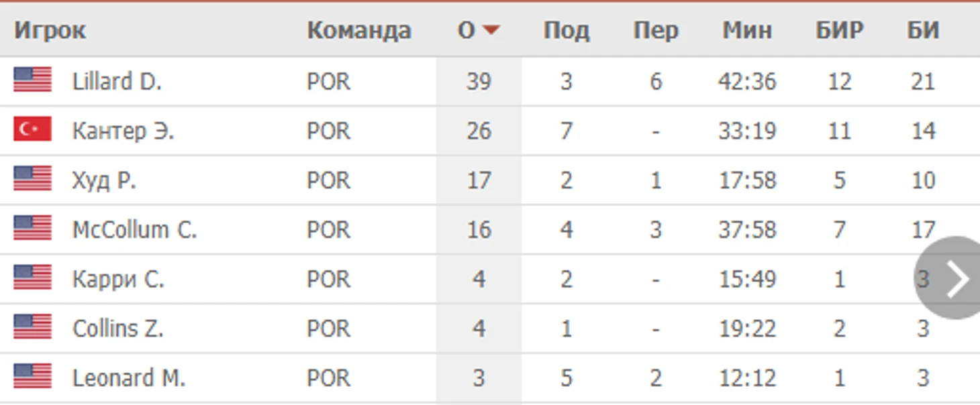Image resolution: width=980 pixels, height=405 pixels.
Task: Sort table by the Пер column header
Action: 655,31
